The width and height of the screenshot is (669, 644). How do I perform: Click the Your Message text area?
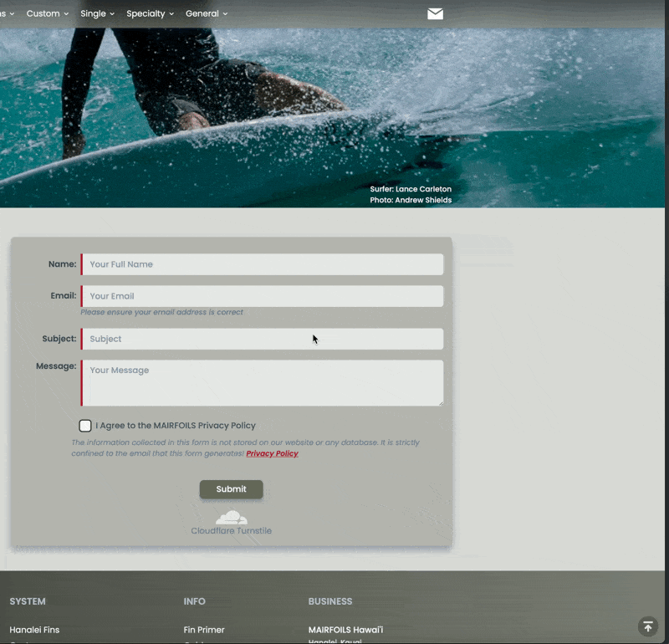tap(262, 383)
